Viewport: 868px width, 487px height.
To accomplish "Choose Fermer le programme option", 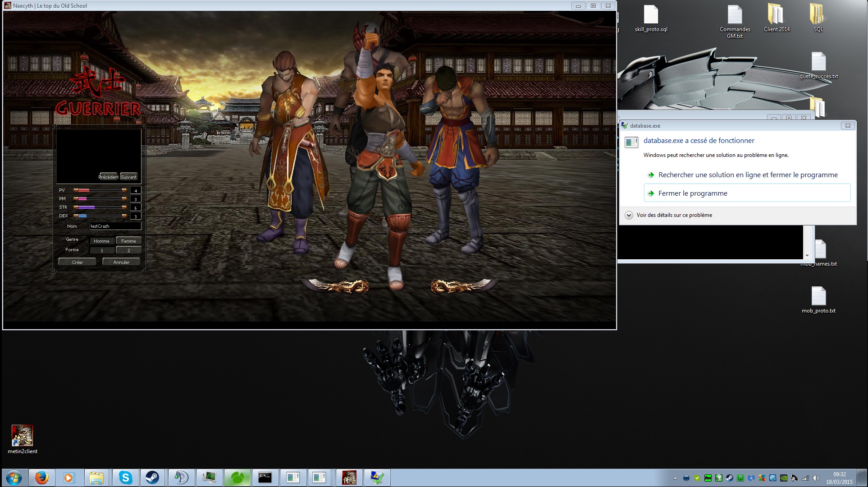I will point(747,193).
